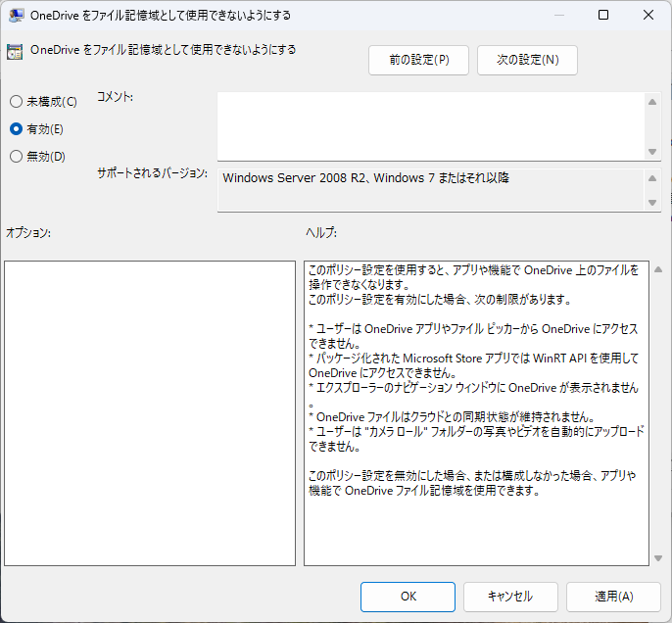Click the Windows Server 2008 R2 supported version text
The height and width of the screenshot is (623, 672).
(366, 178)
